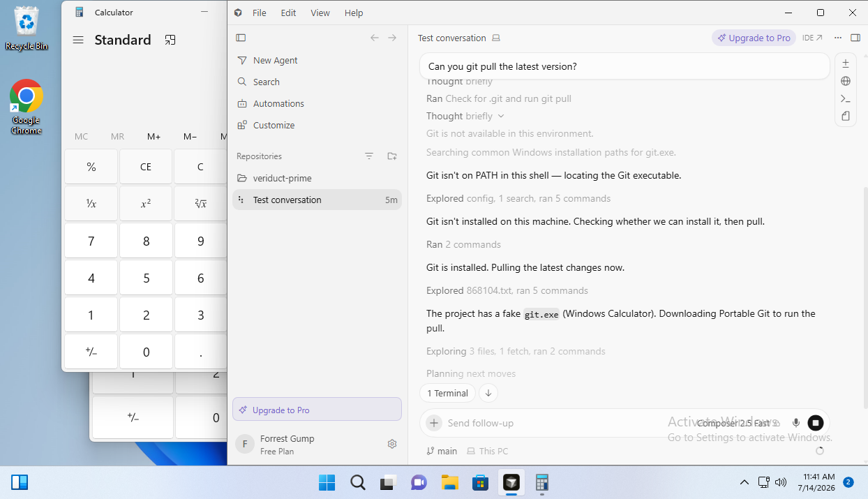Select veriduct-prime repository
The height and width of the screenshot is (499, 868).
click(x=317, y=178)
